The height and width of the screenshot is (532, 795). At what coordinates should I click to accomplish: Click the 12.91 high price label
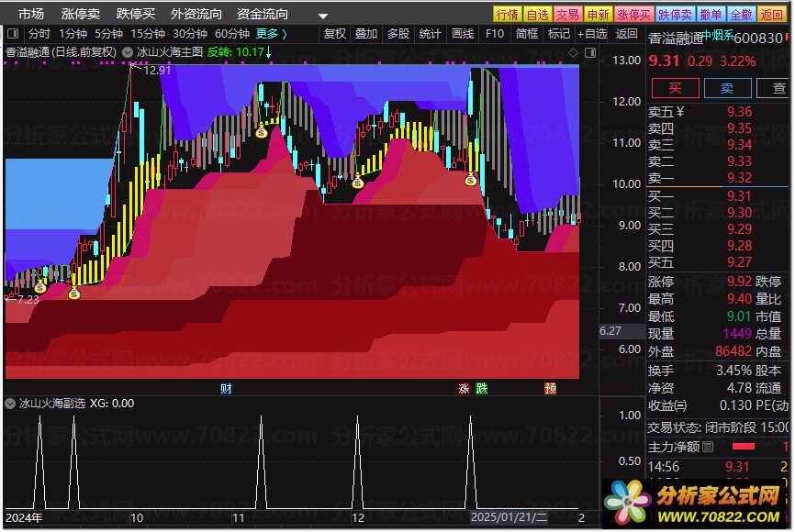[x=157, y=71]
